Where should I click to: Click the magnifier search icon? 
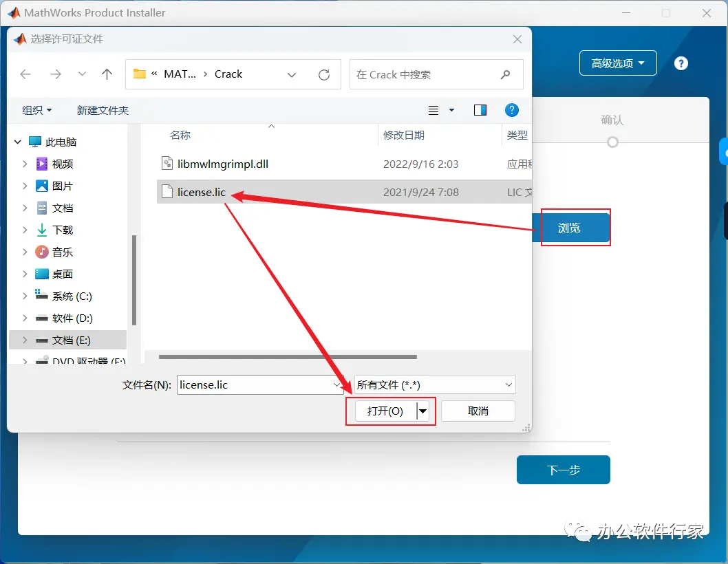click(505, 74)
